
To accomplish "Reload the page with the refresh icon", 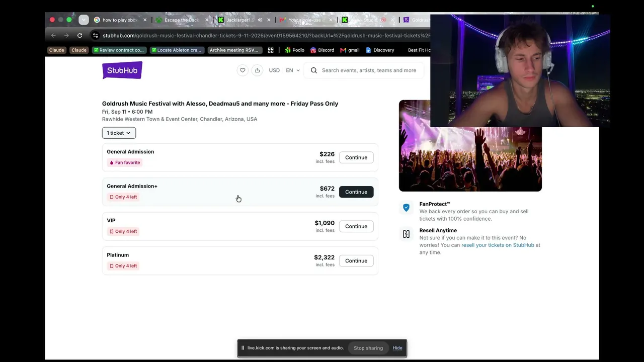I will pyautogui.click(x=79, y=35).
